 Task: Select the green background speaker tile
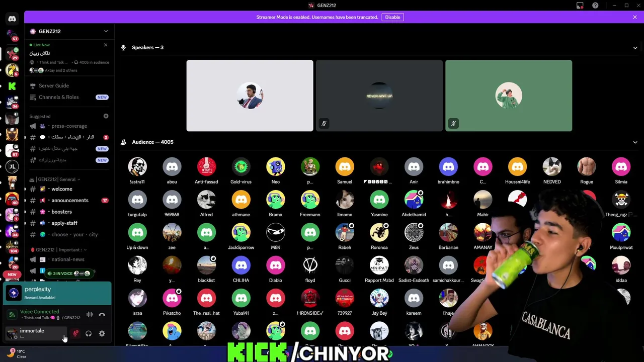[509, 96]
